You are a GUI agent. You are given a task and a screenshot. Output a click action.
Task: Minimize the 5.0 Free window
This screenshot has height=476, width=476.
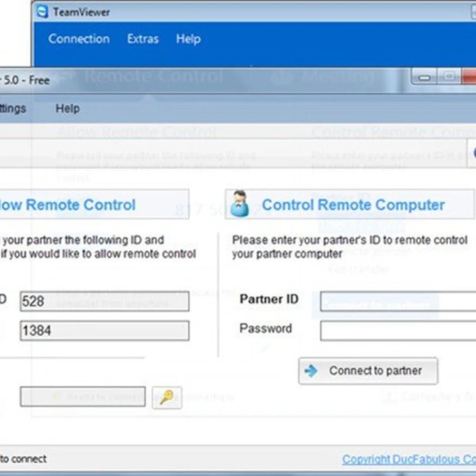click(424, 77)
